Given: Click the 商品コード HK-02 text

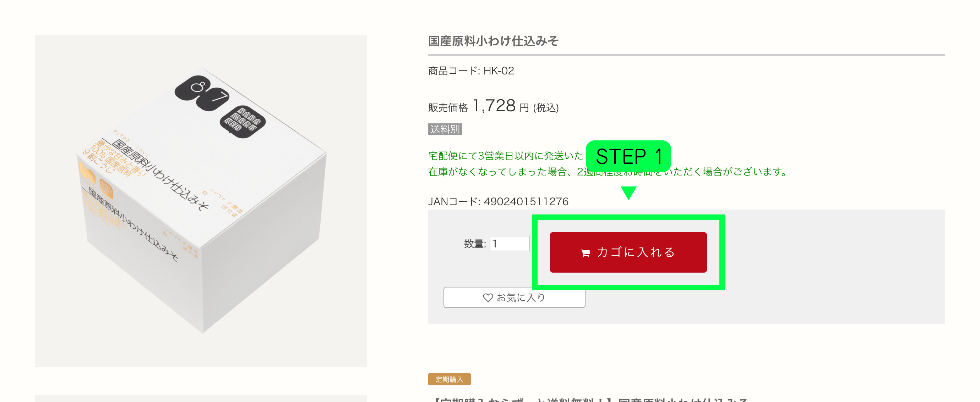Looking at the screenshot, I should [x=471, y=71].
